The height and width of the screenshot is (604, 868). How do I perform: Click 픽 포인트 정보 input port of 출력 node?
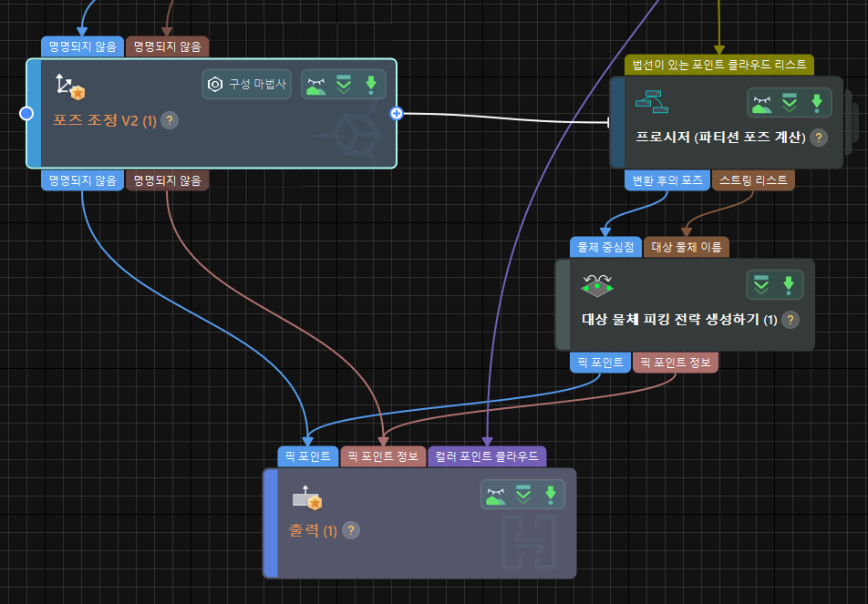pos(383,456)
